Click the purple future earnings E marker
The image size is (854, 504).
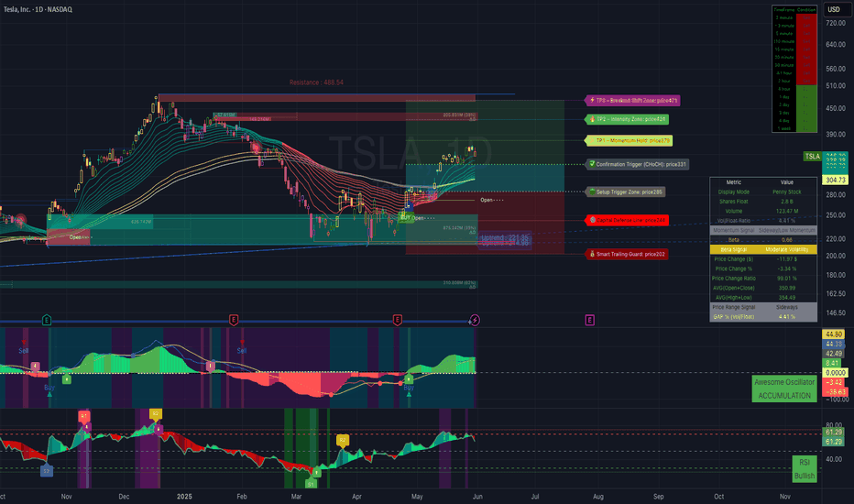point(590,320)
